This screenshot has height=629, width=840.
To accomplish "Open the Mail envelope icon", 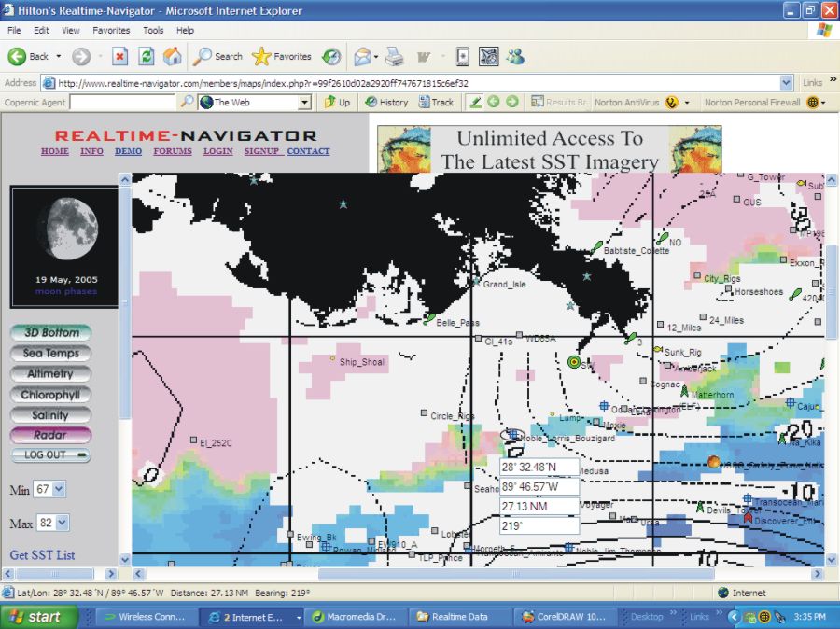I will point(363,56).
